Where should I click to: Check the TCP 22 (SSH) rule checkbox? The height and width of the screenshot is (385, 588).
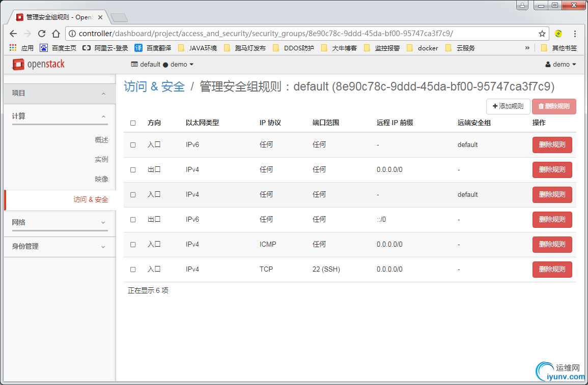[133, 270]
